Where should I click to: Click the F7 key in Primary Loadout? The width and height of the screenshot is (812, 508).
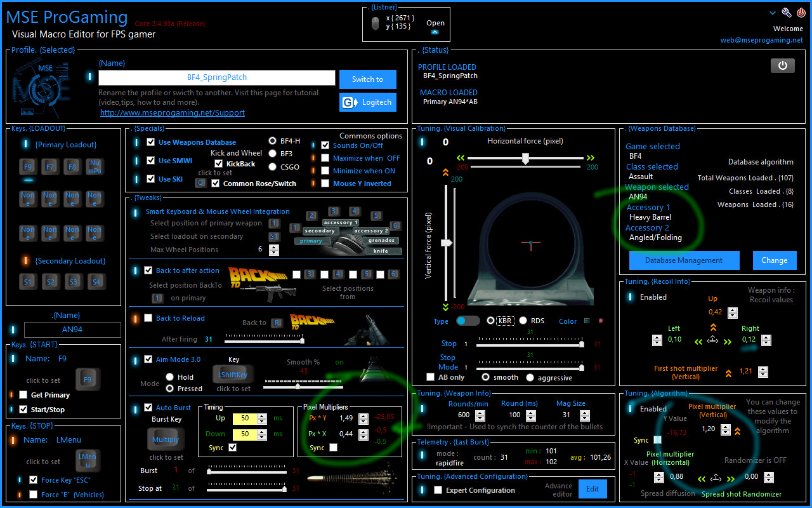tap(50, 167)
